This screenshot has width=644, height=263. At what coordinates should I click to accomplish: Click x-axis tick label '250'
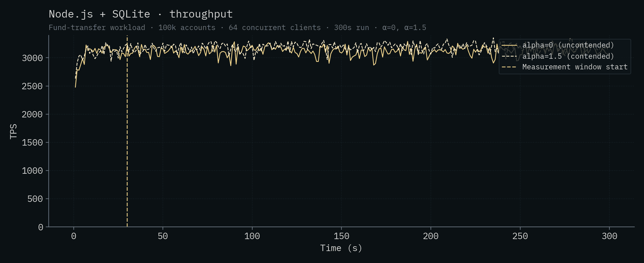(520, 236)
